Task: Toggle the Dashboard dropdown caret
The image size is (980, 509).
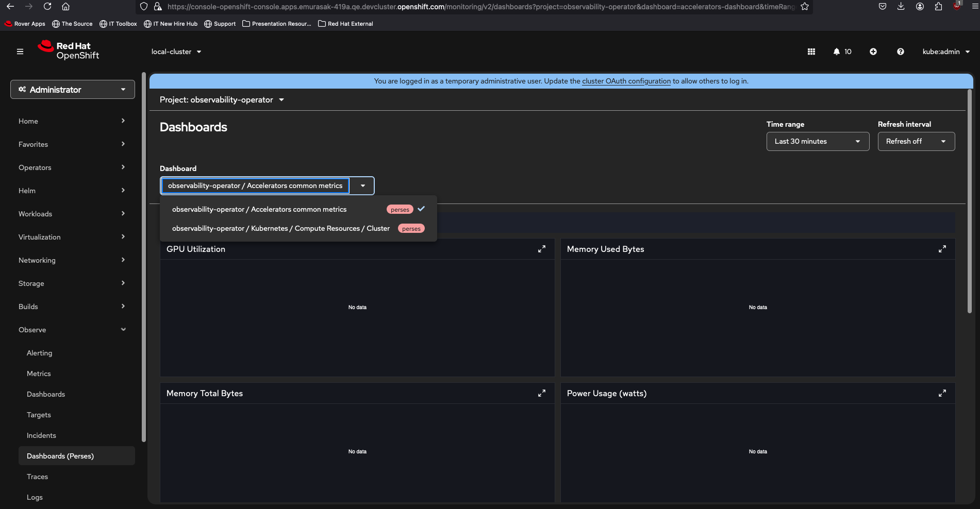Action: 363,185
